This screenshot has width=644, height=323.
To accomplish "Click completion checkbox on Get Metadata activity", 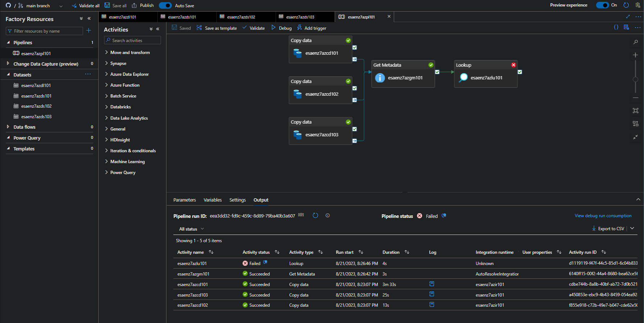I will [437, 72].
